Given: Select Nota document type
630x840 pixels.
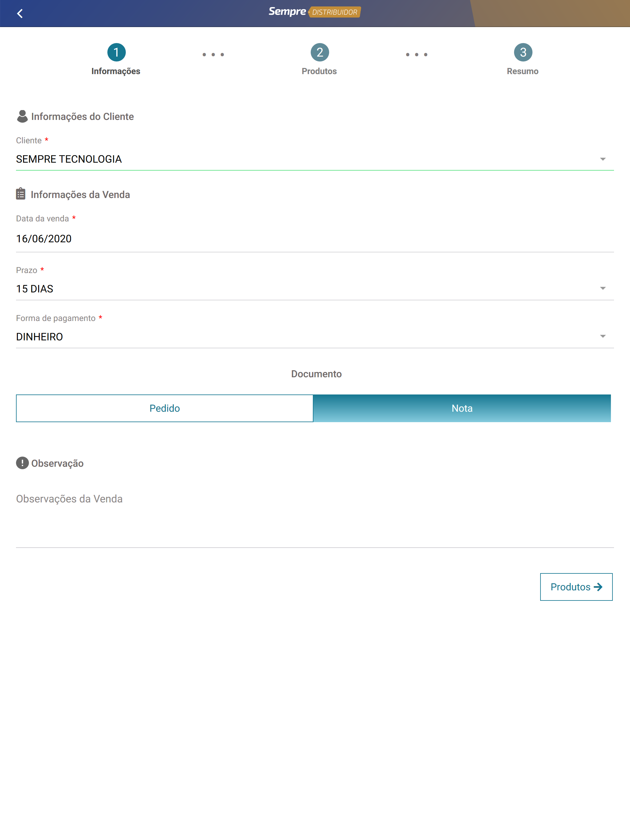Looking at the screenshot, I should (x=462, y=408).
